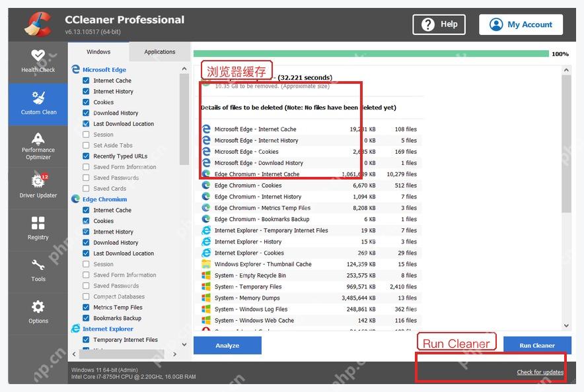Click the green analysis progress bar

(x=371, y=54)
